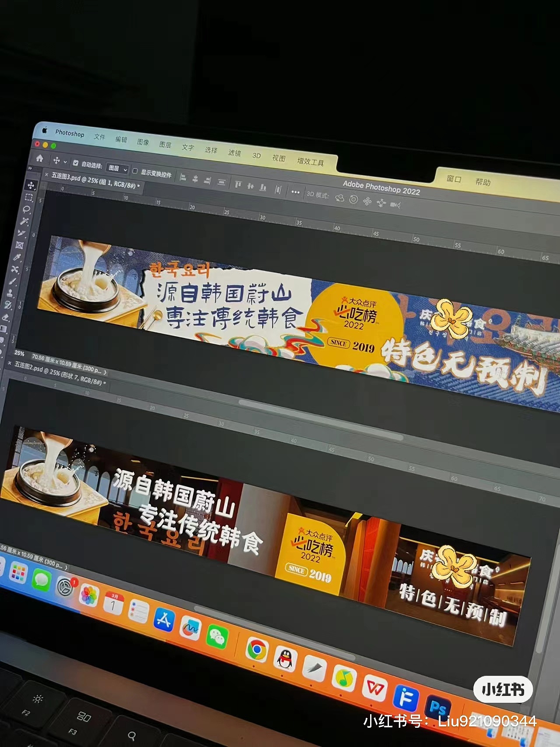Click Align left edges icon
Viewport: 560px width, 747px height.
(x=183, y=178)
